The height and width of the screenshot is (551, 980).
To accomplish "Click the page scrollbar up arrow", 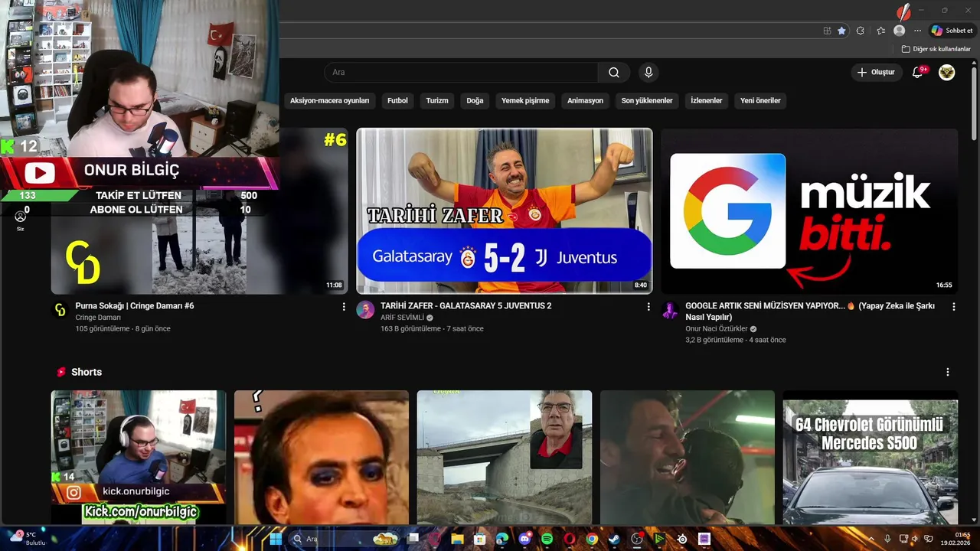I will tap(974, 62).
